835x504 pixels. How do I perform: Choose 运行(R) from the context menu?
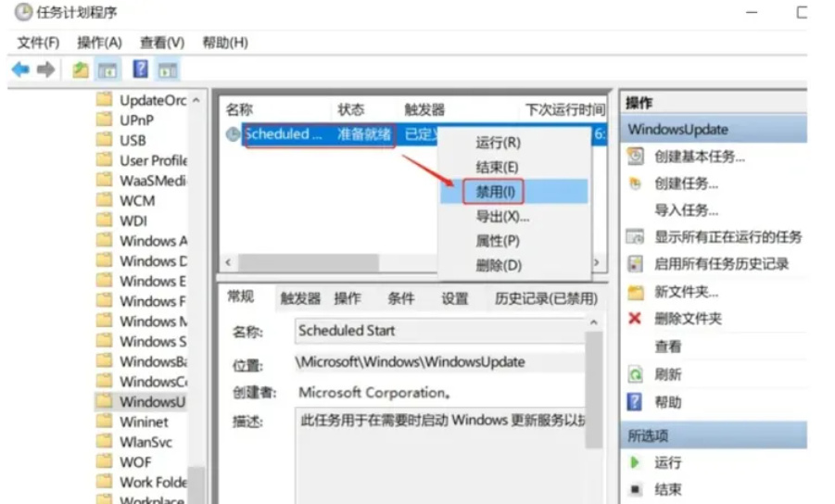pos(514,143)
